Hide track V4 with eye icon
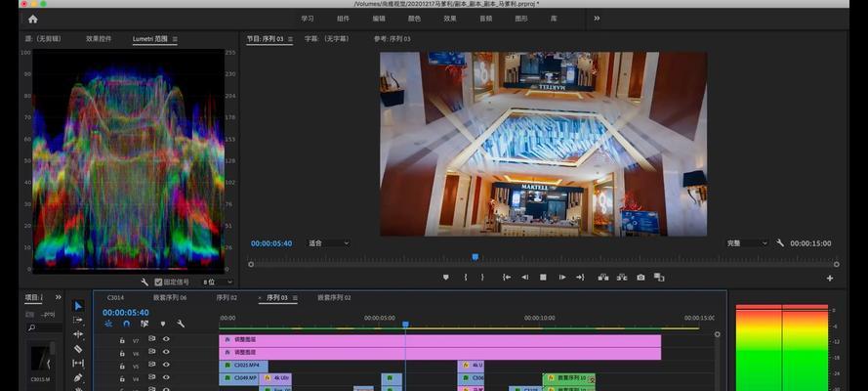The height and width of the screenshot is (391, 868). point(166,379)
